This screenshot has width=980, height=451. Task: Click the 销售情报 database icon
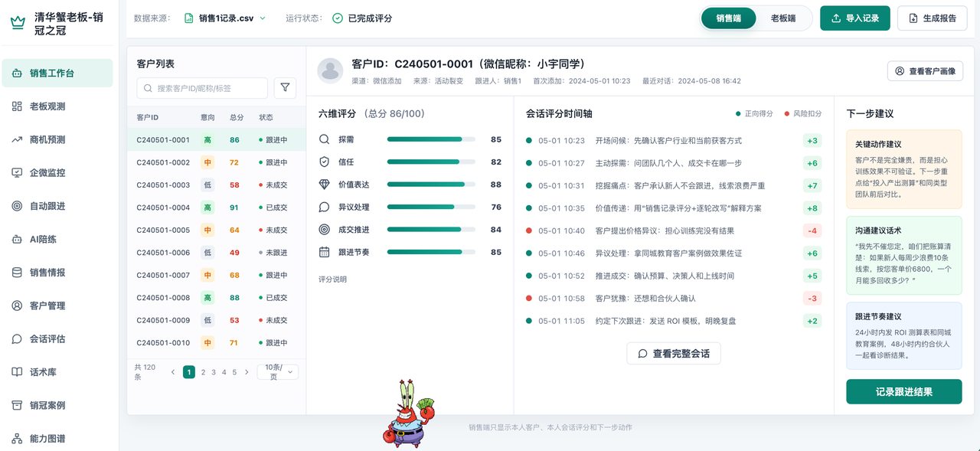tap(17, 273)
